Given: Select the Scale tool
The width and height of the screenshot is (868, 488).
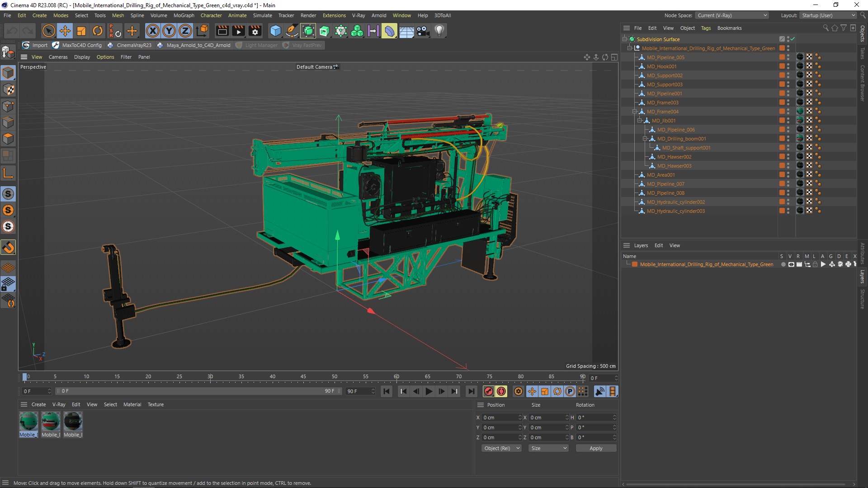Looking at the screenshot, I should coord(81,31).
